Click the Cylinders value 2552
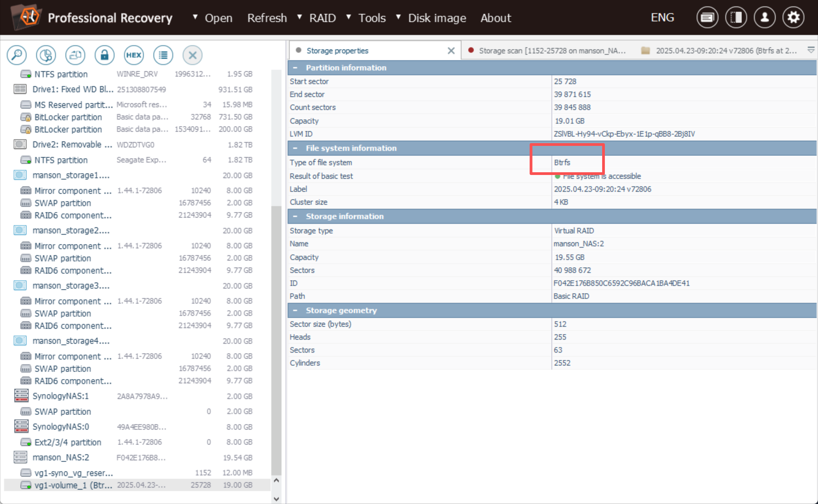The width and height of the screenshot is (818, 504). click(562, 363)
